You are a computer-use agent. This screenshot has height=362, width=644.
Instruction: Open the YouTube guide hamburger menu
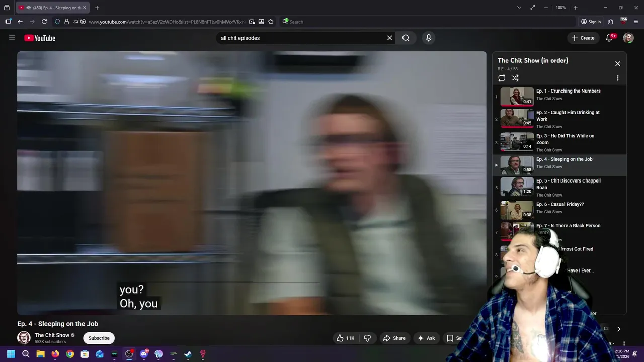tap(12, 38)
